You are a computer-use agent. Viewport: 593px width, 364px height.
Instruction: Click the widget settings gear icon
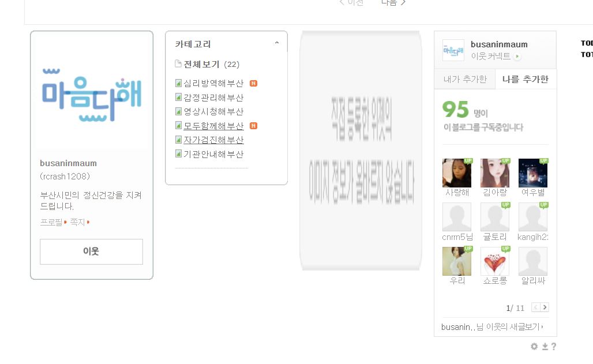[x=534, y=346]
